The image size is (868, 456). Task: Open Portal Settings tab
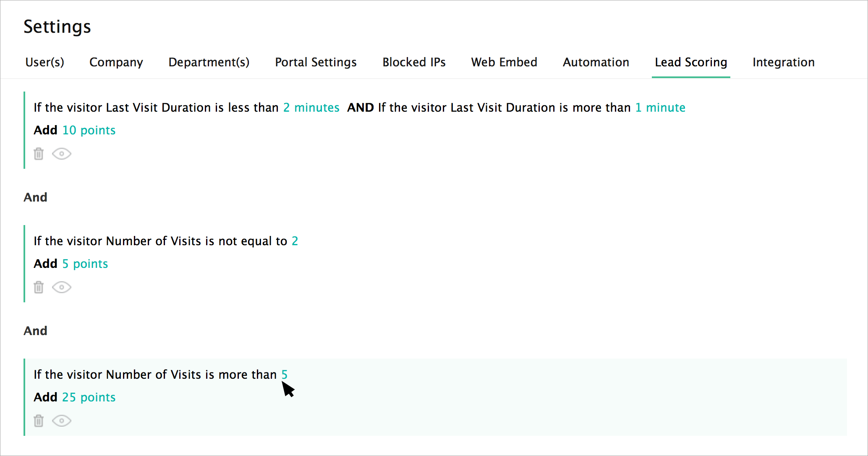pos(316,62)
